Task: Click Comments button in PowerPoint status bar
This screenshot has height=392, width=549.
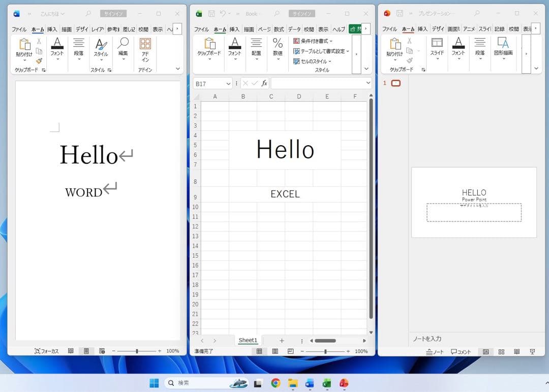Action: click(461, 352)
